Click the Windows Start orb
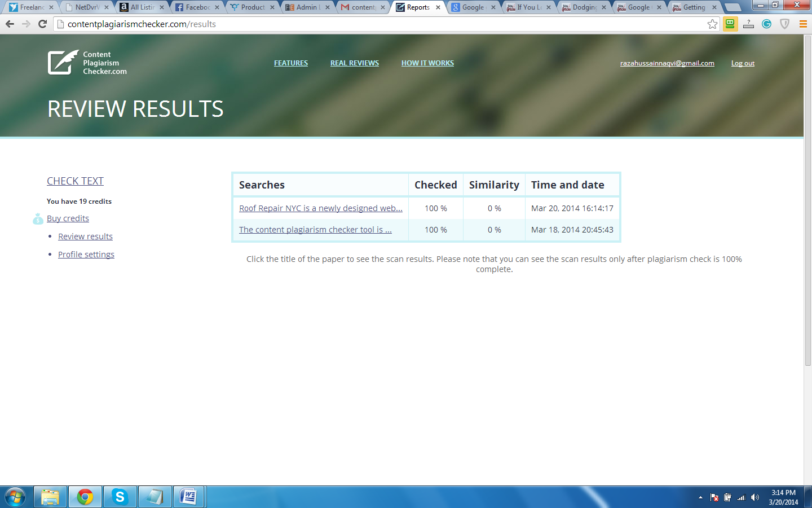The height and width of the screenshot is (508, 812). (15, 497)
